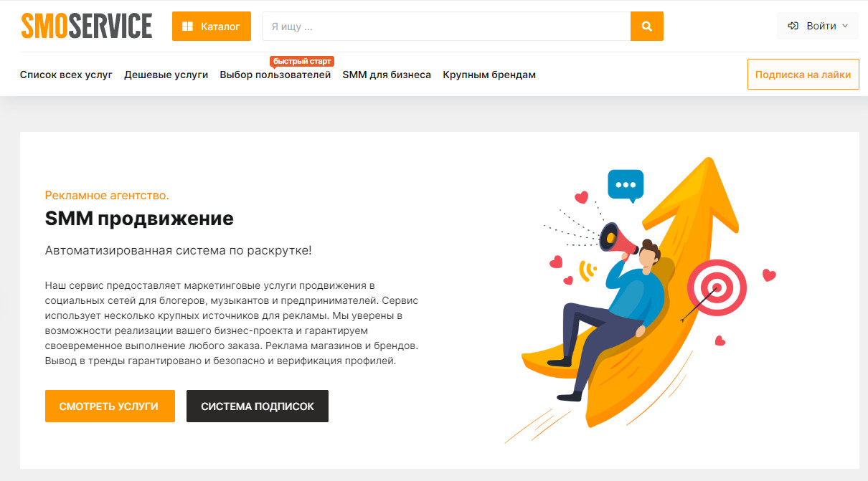Click the grid icon in Каталог button
Screen dimensions: 868x481
tap(187, 27)
